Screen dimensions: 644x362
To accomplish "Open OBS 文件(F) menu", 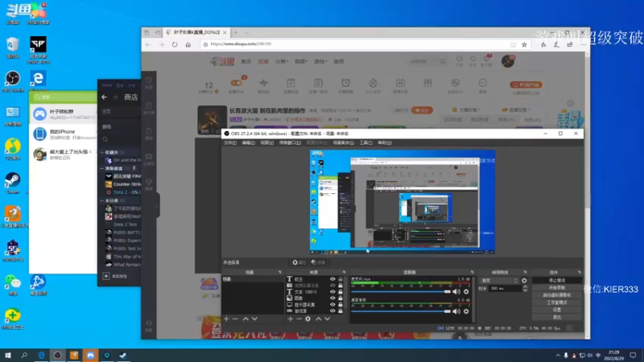I will tap(230, 143).
